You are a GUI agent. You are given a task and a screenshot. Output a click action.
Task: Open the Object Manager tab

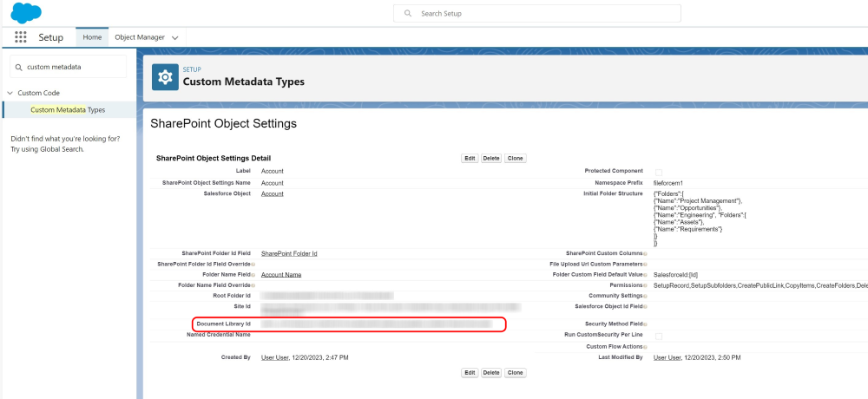140,37
